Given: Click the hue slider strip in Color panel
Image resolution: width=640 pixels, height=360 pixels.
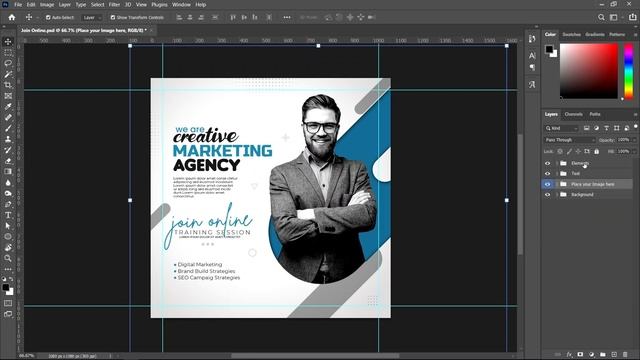Looking at the screenshot, I should (629, 71).
